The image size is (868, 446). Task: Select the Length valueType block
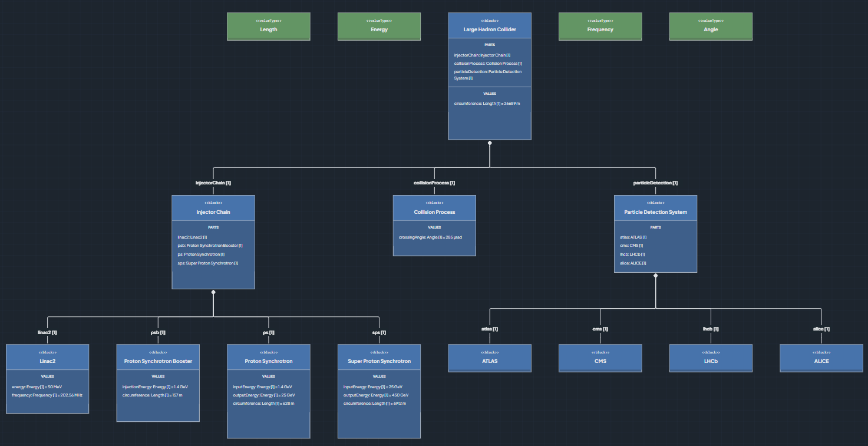click(268, 27)
